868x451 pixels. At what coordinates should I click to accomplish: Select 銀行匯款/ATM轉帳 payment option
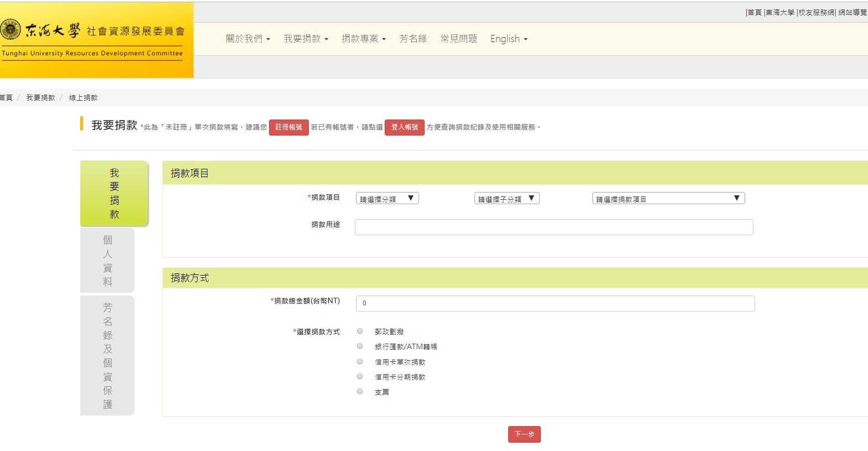(x=360, y=346)
